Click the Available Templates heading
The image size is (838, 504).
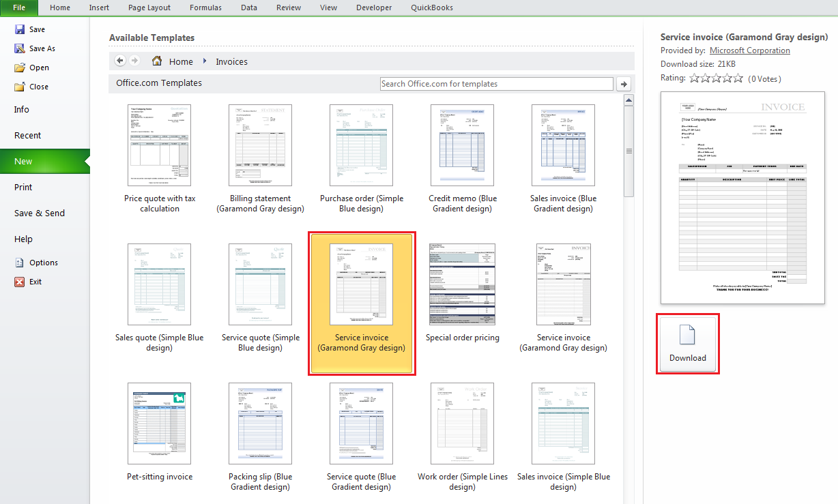[151, 38]
